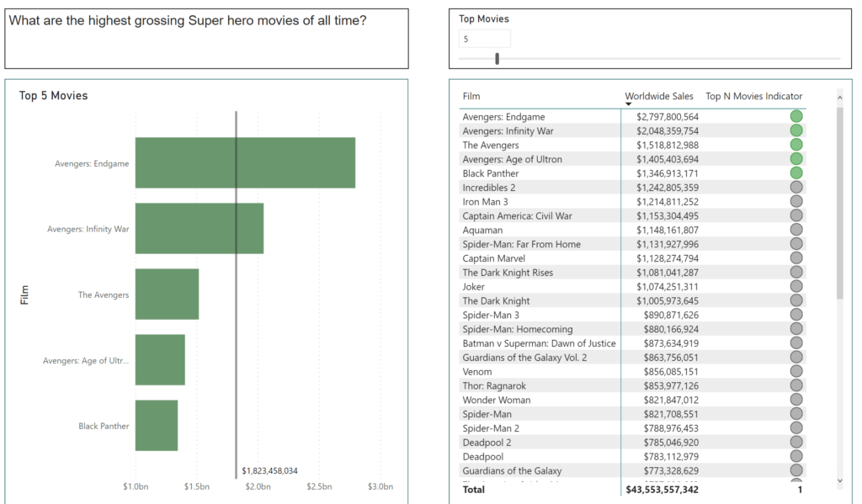Click the Top Movies number input box
The height and width of the screenshot is (504, 862).
pos(484,40)
